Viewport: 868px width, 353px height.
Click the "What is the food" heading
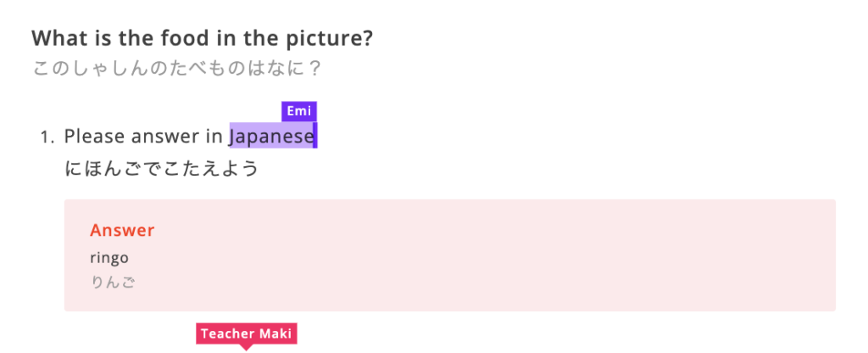(203, 39)
